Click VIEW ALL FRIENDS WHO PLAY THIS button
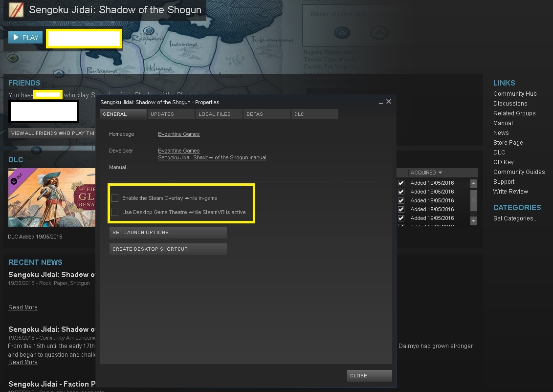The height and width of the screenshot is (392, 553). pos(52,133)
